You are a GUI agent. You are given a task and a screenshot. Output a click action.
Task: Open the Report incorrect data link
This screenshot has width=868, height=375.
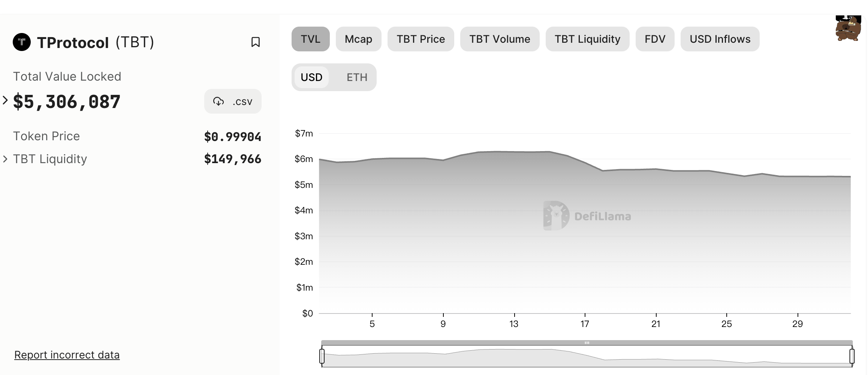pyautogui.click(x=67, y=355)
